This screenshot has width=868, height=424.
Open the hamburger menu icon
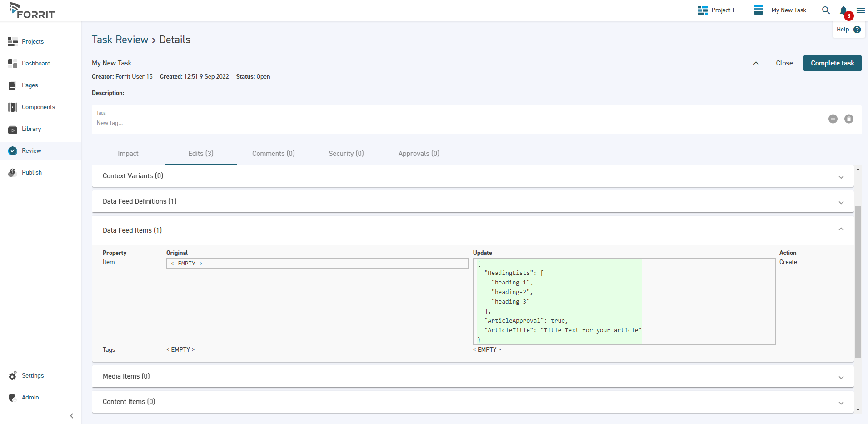click(x=861, y=10)
